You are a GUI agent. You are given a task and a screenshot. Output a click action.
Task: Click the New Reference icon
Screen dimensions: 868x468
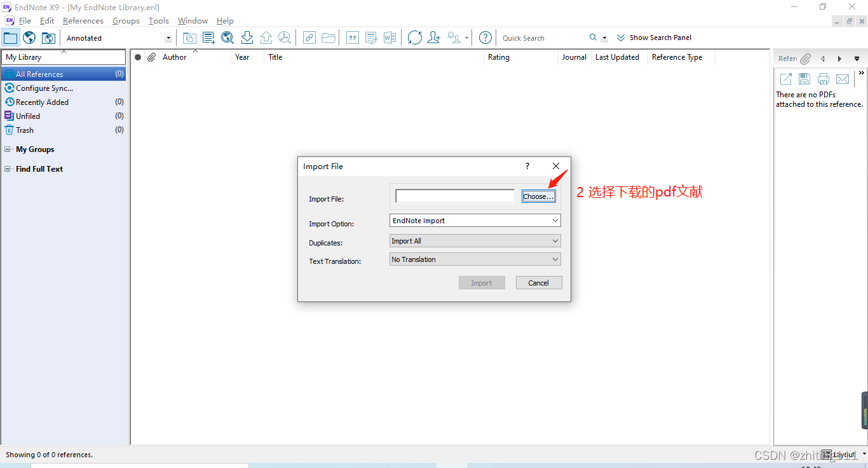[x=208, y=38]
